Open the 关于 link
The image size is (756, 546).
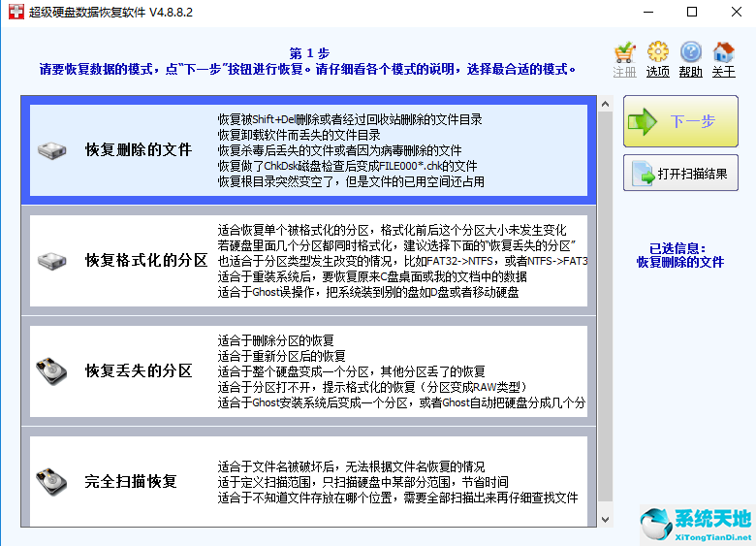[x=724, y=72]
